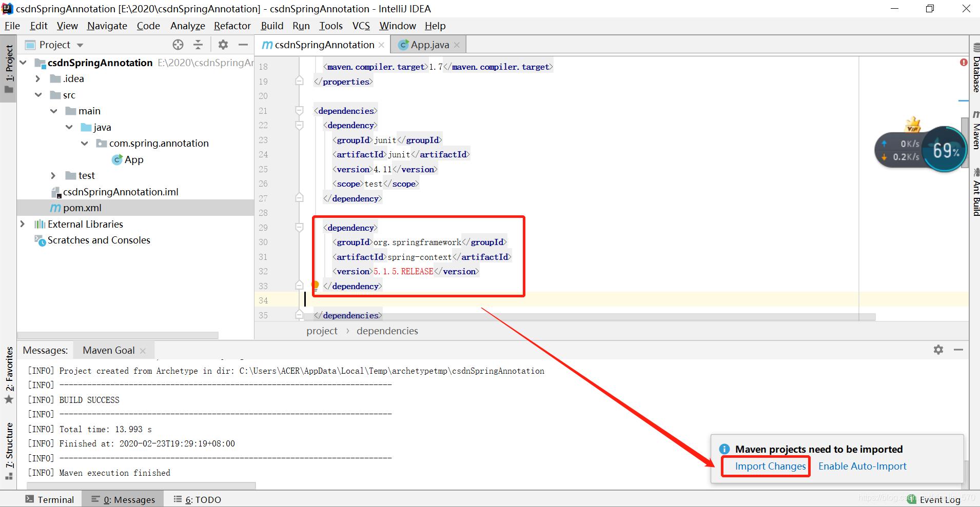Hide the Messages panel with minus icon
980x507 pixels.
(x=958, y=350)
